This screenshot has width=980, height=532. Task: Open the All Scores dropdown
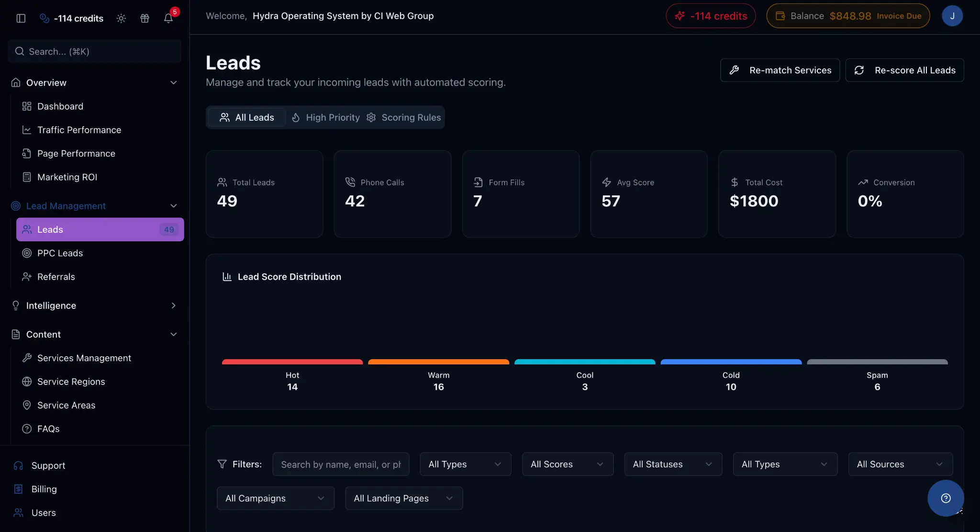567,464
